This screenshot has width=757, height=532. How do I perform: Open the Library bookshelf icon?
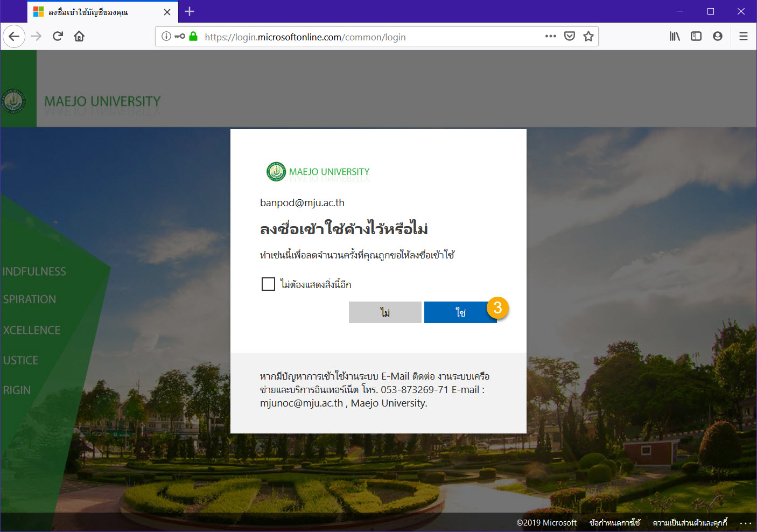[x=674, y=37]
